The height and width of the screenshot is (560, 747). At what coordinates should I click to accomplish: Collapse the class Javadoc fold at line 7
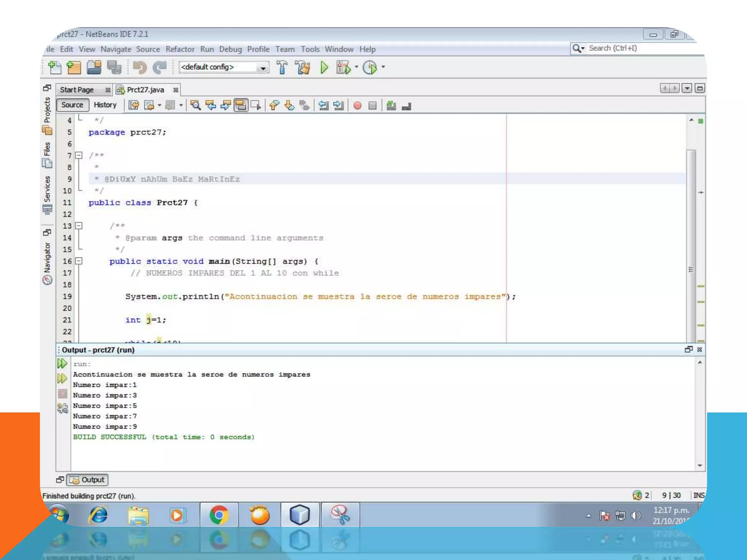[79, 156]
